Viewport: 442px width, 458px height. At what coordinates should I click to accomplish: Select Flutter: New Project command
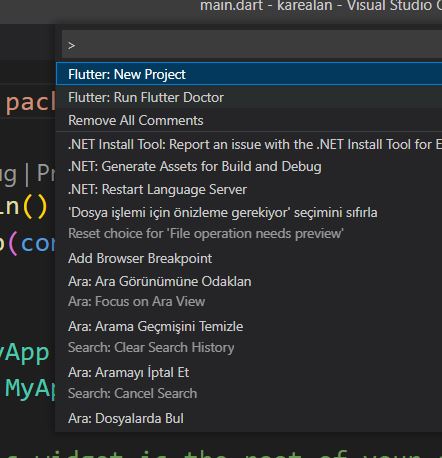[x=249, y=74]
